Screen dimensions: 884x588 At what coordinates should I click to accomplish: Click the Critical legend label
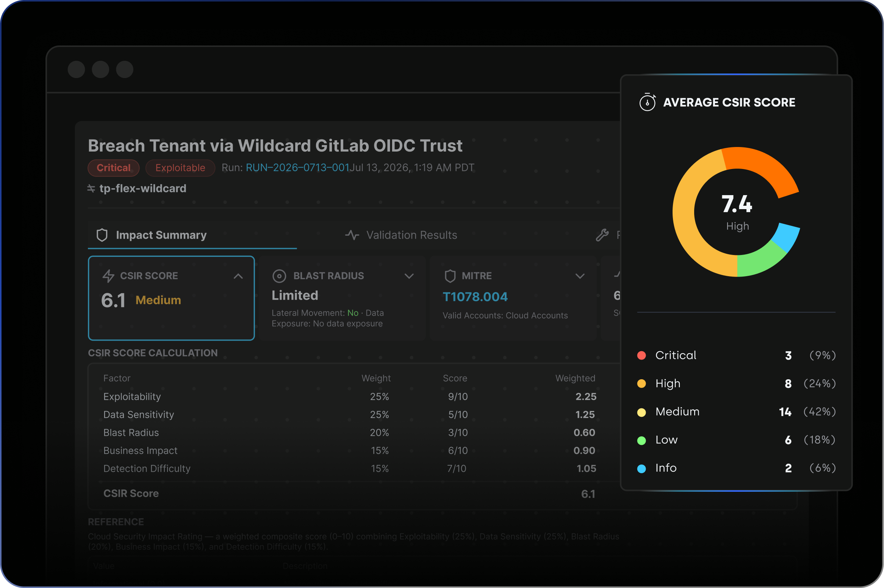[676, 355]
